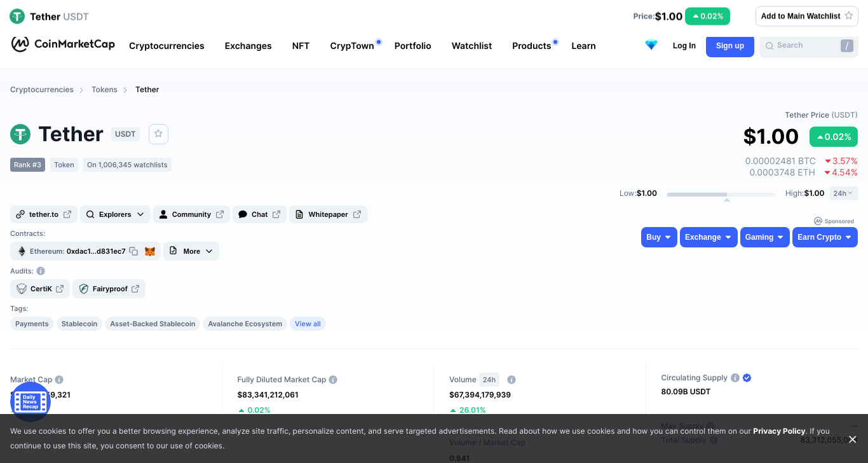This screenshot has height=463, width=868.
Task: Open the Learn menu
Action: pos(583,46)
